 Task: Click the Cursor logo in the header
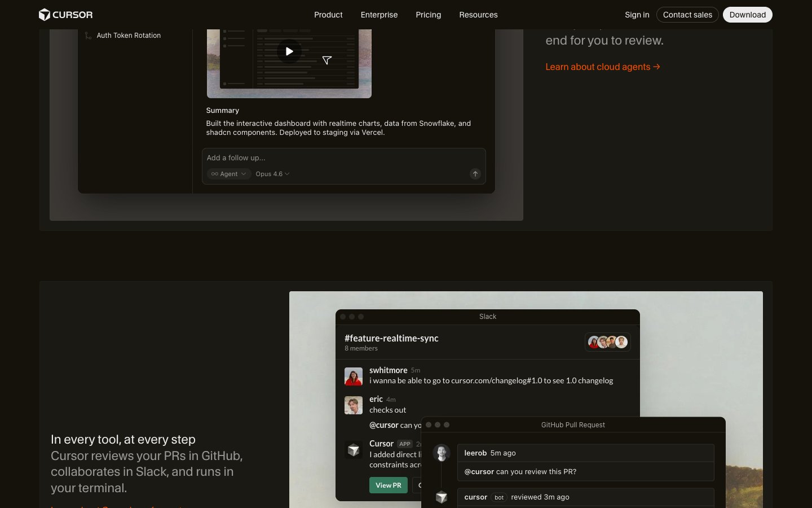coord(65,15)
